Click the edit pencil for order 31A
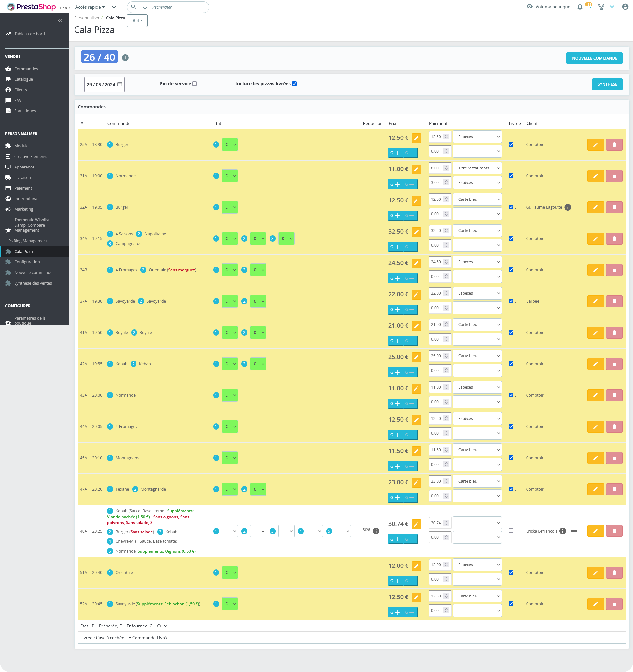This screenshot has width=633, height=672. point(595,176)
